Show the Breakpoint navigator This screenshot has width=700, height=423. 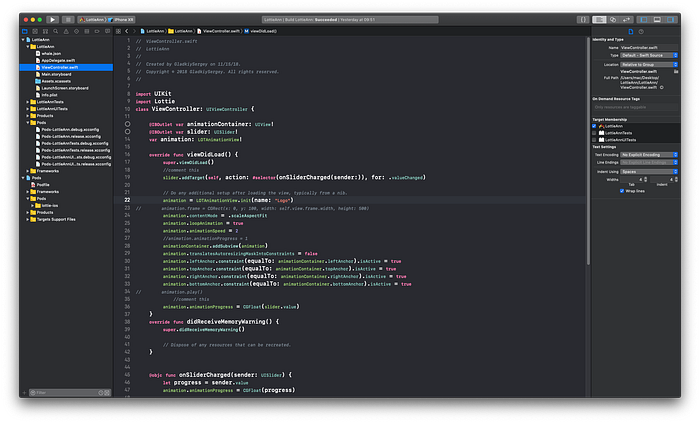point(97,31)
